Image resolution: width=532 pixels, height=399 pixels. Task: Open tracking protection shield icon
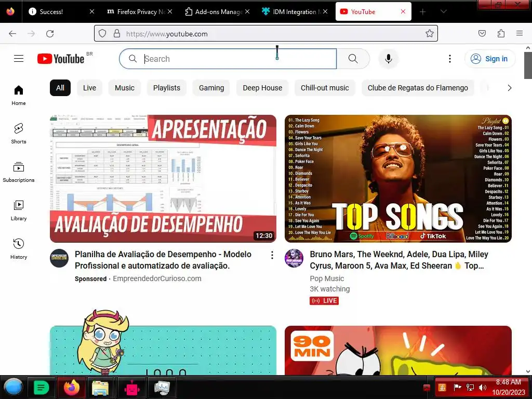102,34
